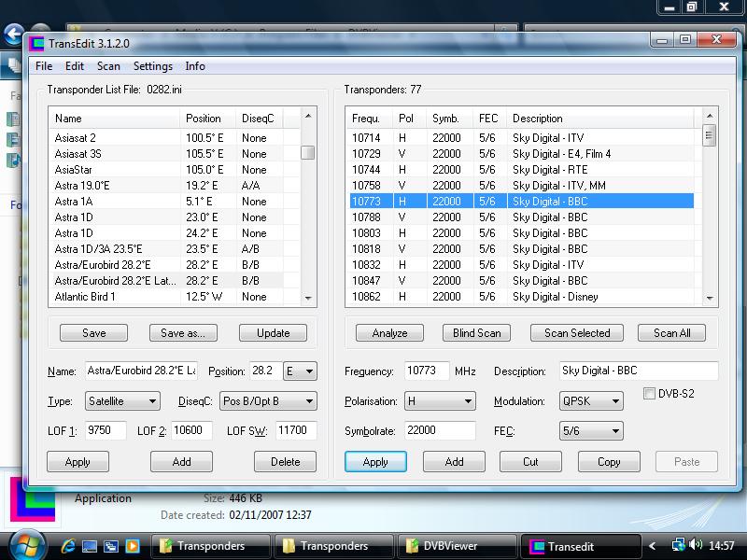Open the Info menu

195,66
